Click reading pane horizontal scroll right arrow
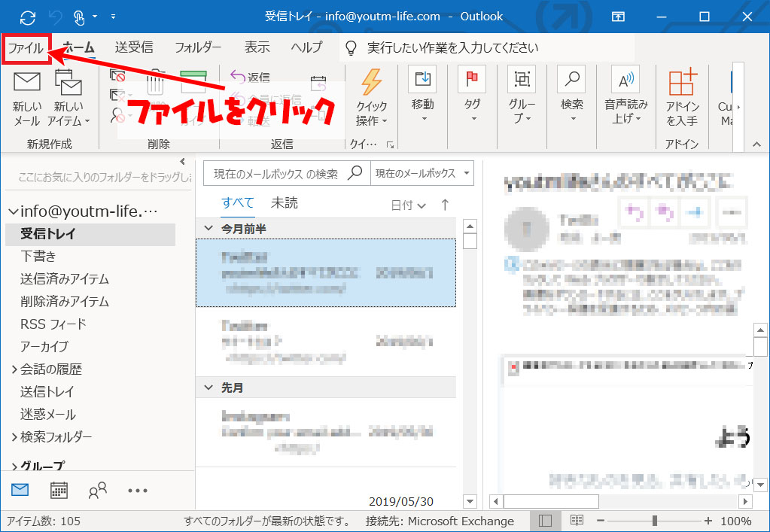The width and height of the screenshot is (770, 532). tap(745, 502)
